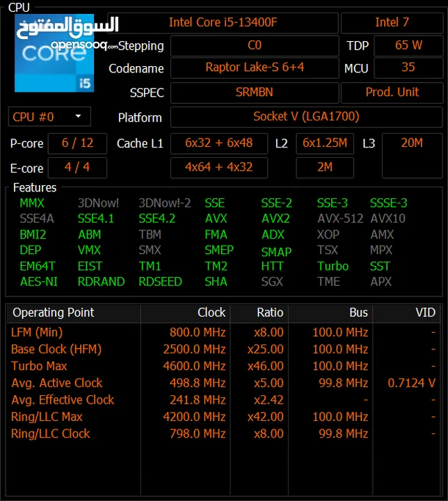Click the TDP value 65 W
The image size is (448, 501).
click(x=408, y=45)
